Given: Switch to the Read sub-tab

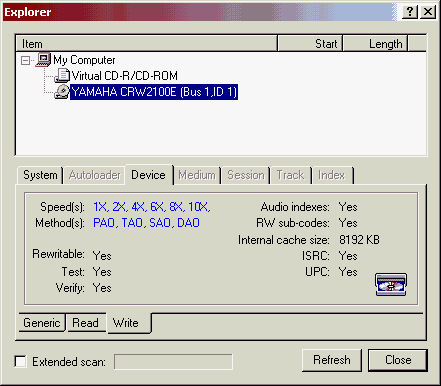Looking at the screenshot, I should (86, 323).
